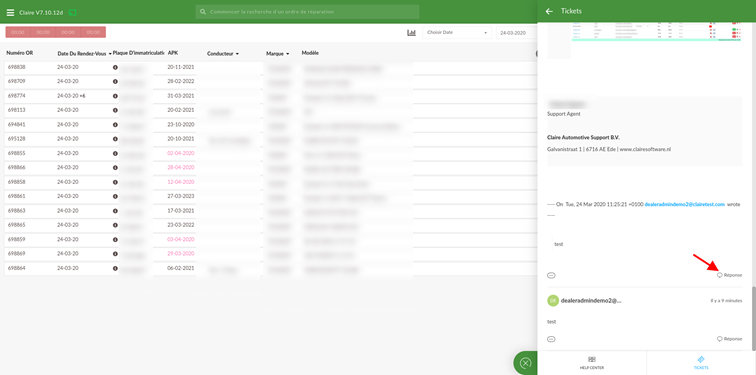Click the info icon for order 698864
The width and height of the screenshot is (756, 375).
(115, 268)
